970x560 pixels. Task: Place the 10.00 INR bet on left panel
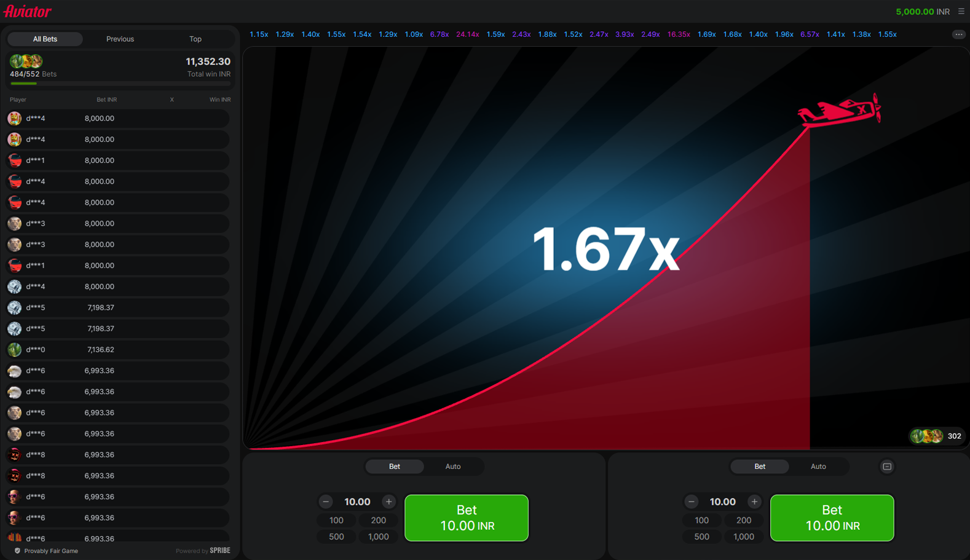(x=466, y=518)
